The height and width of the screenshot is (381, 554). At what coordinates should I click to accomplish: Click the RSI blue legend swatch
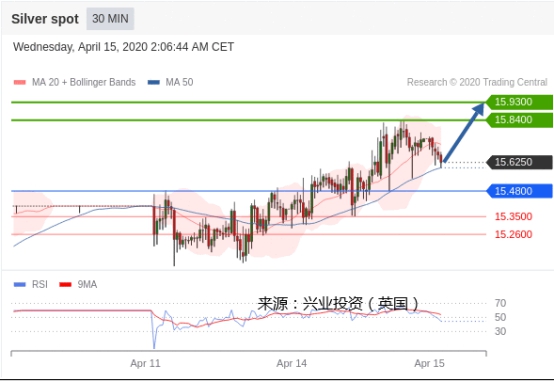pyautogui.click(x=20, y=285)
